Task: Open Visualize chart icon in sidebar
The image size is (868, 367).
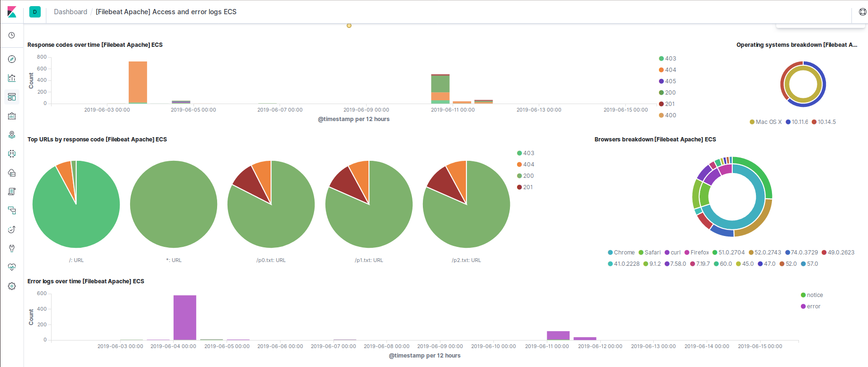Action: click(12, 78)
